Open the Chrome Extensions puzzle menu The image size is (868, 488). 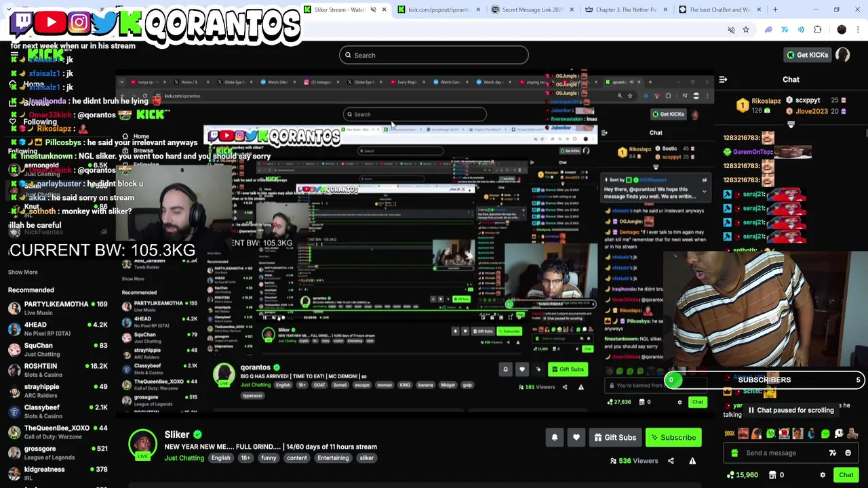click(817, 30)
